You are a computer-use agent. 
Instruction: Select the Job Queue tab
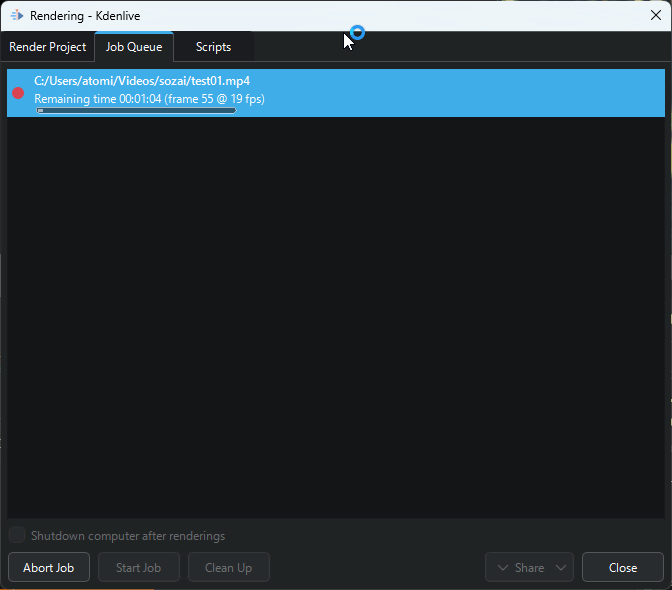click(x=134, y=47)
